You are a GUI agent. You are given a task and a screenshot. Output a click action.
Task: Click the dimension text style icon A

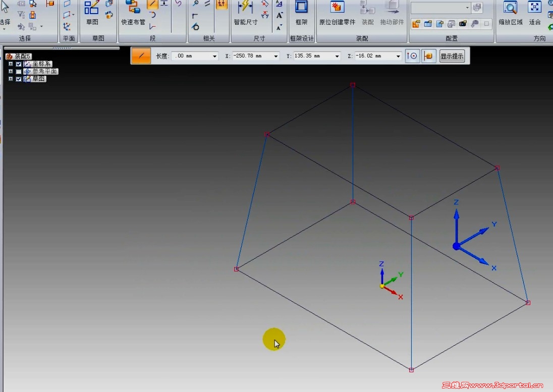279,4
